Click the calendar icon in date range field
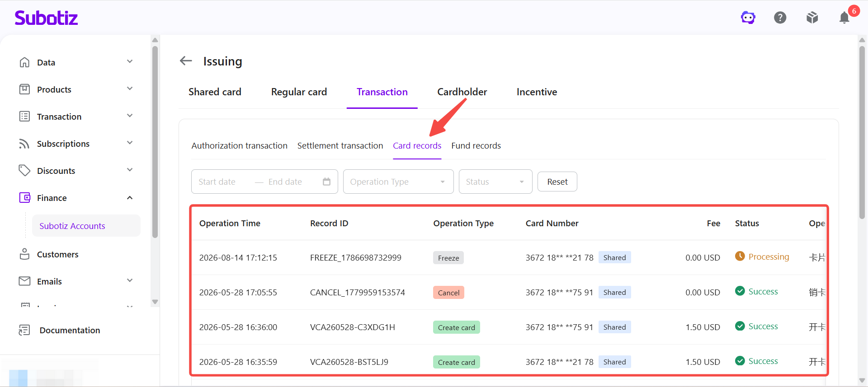This screenshot has width=868, height=387. [x=327, y=182]
